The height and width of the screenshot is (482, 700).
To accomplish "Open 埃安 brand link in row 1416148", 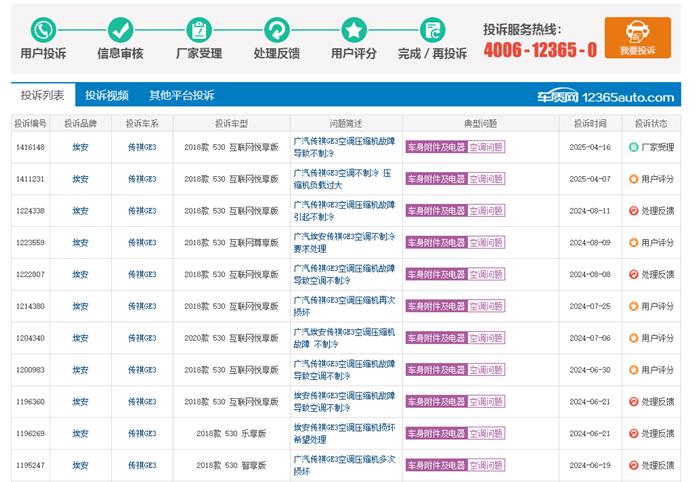I will point(80,147).
